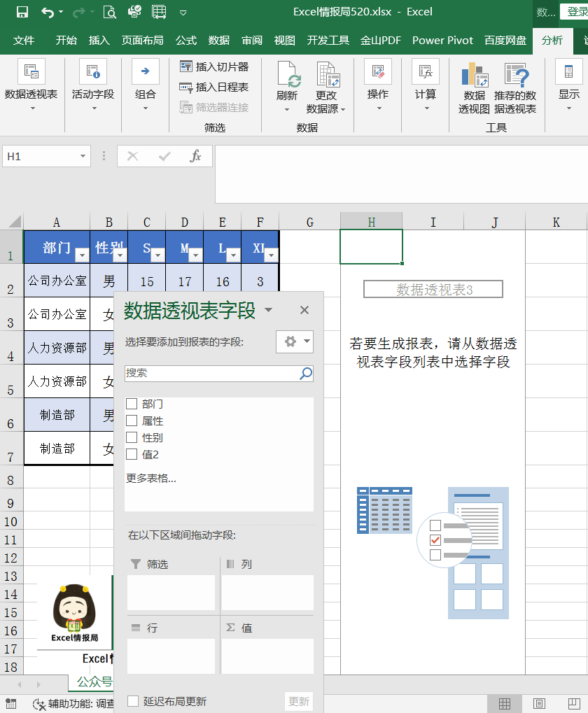This screenshot has width=588, height=713.
Task: Check the 属性 field checkbox
Action: [x=132, y=420]
